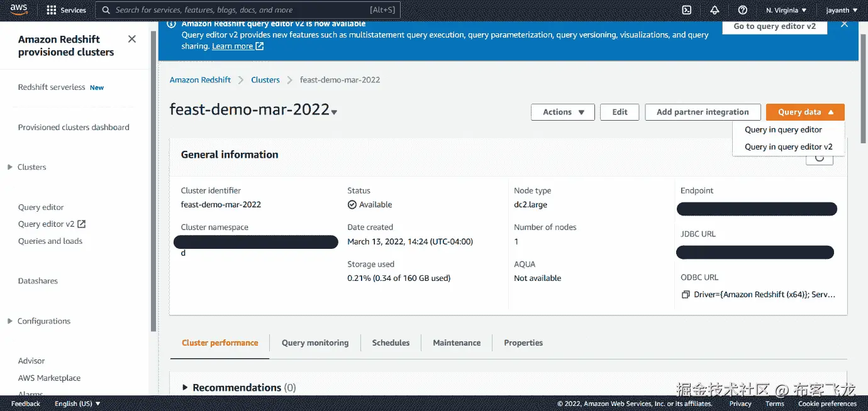Open the AWS home logo

[19, 10]
